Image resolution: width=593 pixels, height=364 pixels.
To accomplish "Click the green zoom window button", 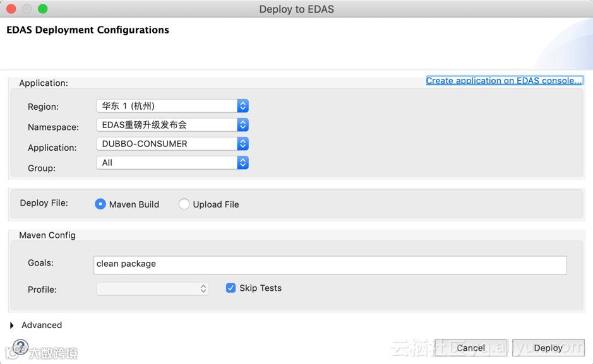I will tap(43, 9).
